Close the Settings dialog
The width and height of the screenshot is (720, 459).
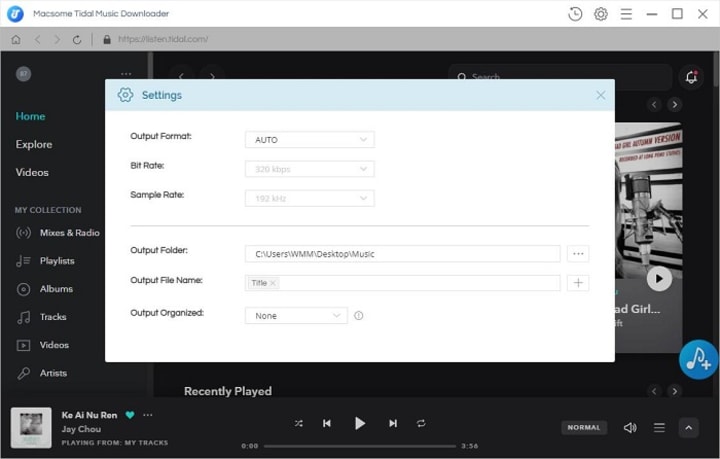(x=600, y=95)
